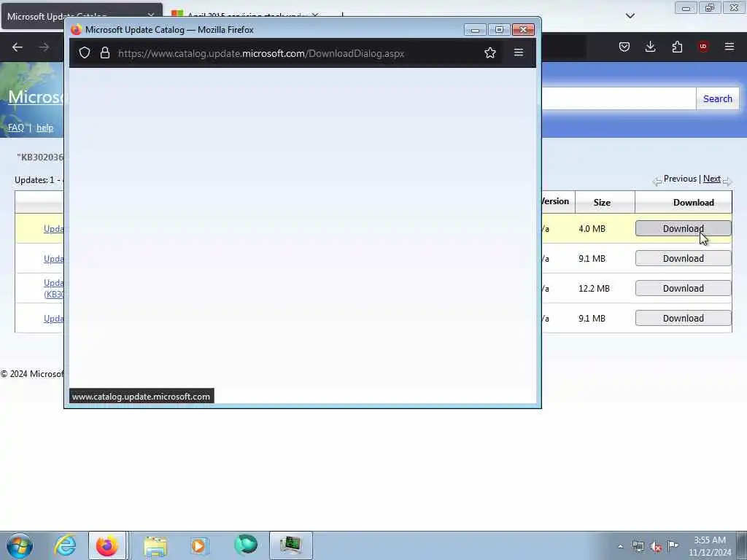The image size is (747, 560).
Task: Click the 4.0 MB size cell
Action: pos(592,228)
